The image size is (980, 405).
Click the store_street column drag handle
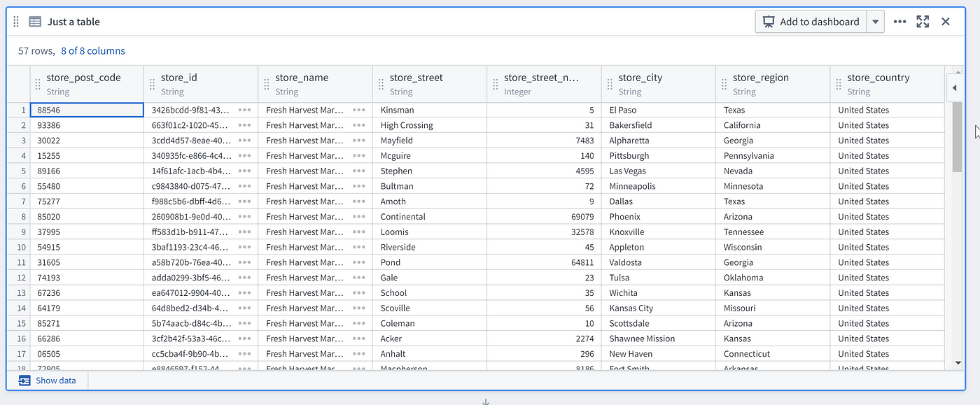point(381,84)
